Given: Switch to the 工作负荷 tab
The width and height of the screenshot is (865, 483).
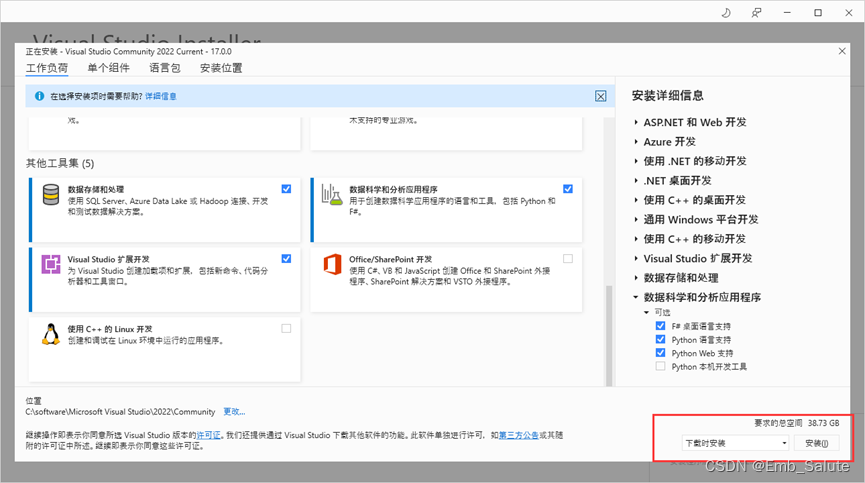Looking at the screenshot, I should click(x=47, y=68).
